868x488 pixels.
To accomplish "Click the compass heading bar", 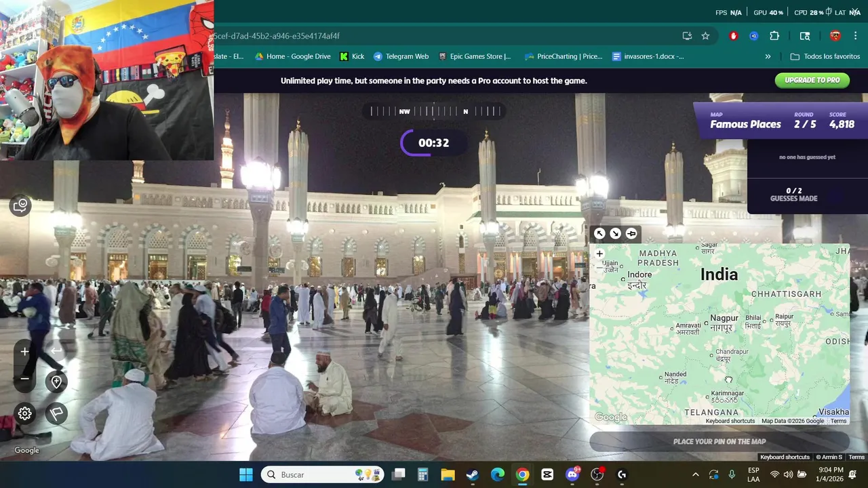I will point(434,111).
